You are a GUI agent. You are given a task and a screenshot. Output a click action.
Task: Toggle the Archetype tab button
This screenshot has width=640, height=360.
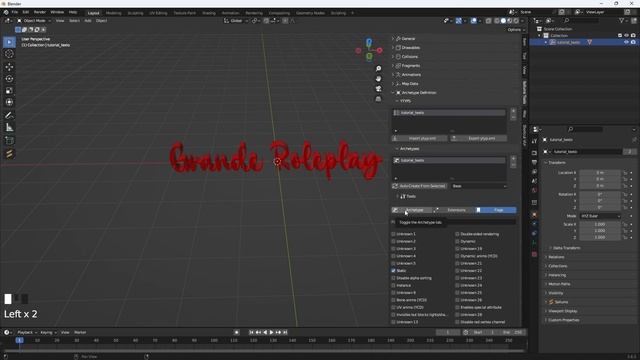click(x=412, y=210)
